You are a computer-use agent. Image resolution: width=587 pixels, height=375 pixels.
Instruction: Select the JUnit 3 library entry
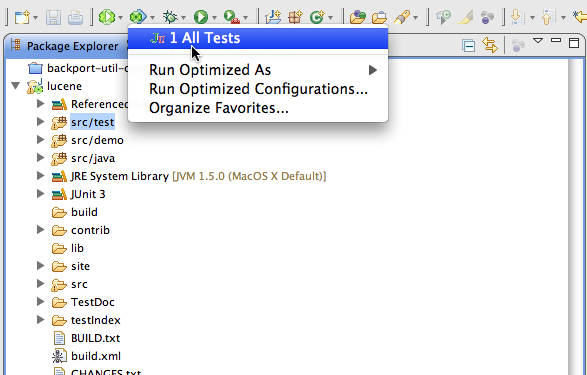tap(88, 194)
